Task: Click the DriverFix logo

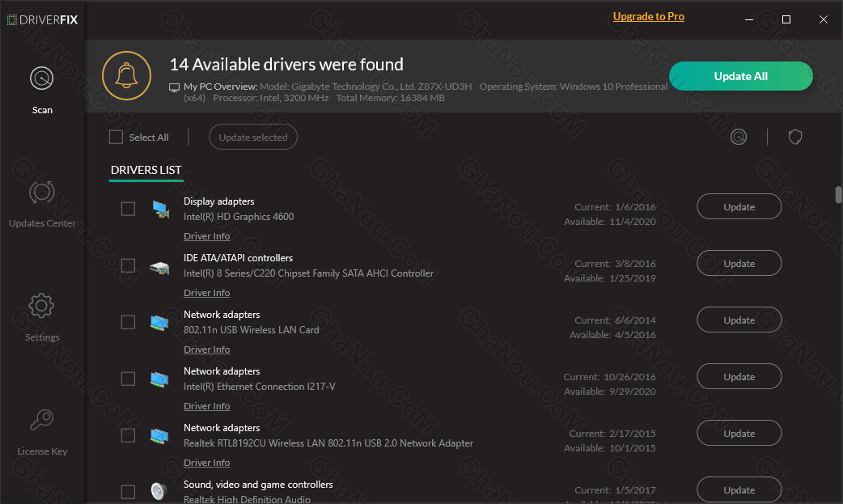Action: coord(42,20)
